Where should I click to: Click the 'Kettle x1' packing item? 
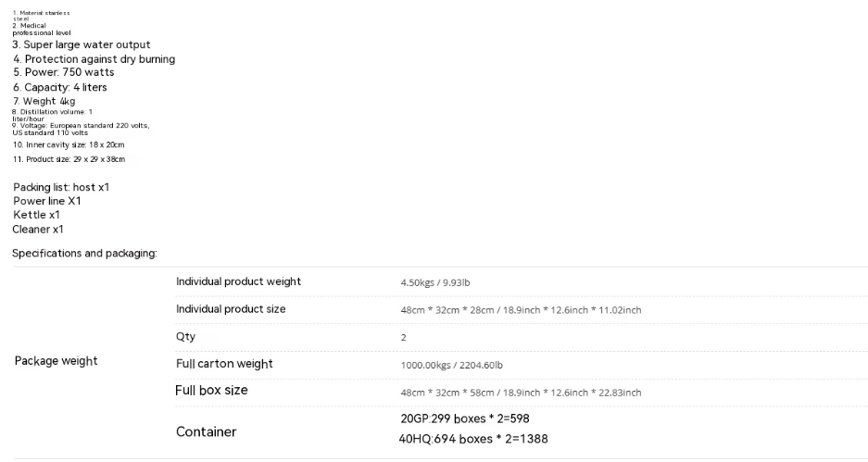click(x=36, y=215)
